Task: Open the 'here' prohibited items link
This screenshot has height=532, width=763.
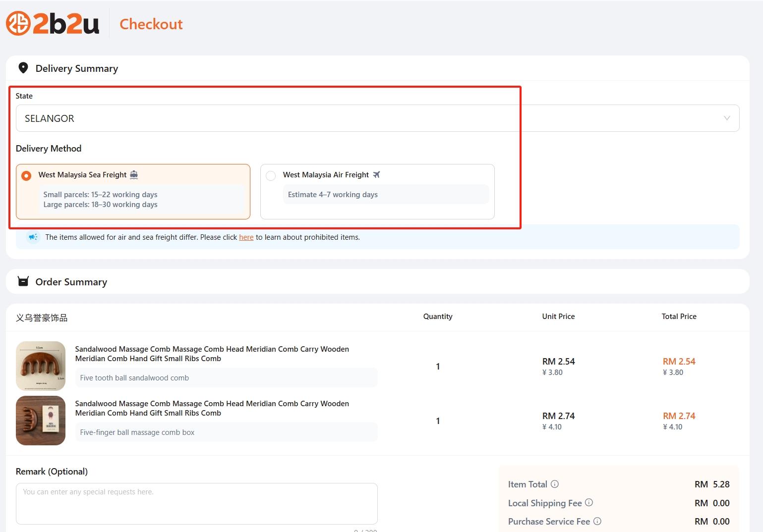Action: coord(246,237)
